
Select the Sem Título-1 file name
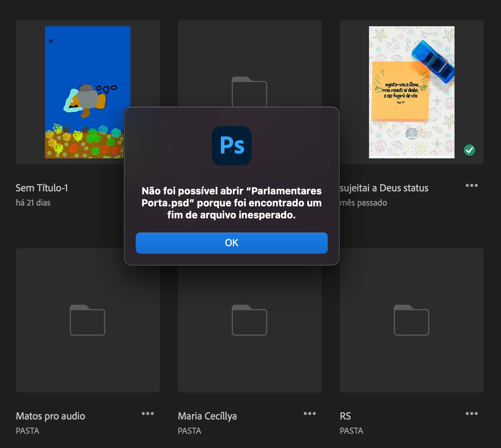[x=42, y=188]
